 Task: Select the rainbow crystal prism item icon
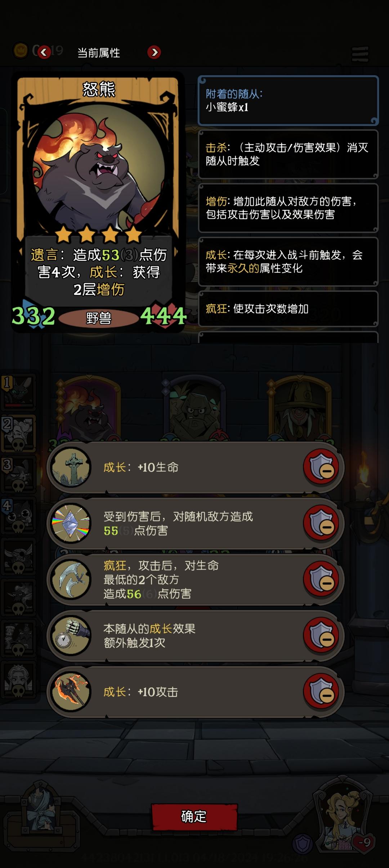(x=71, y=523)
